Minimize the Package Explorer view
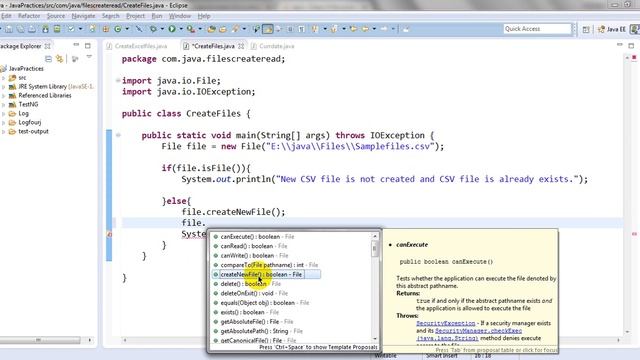This screenshot has height=360, width=640. click(x=76, y=45)
